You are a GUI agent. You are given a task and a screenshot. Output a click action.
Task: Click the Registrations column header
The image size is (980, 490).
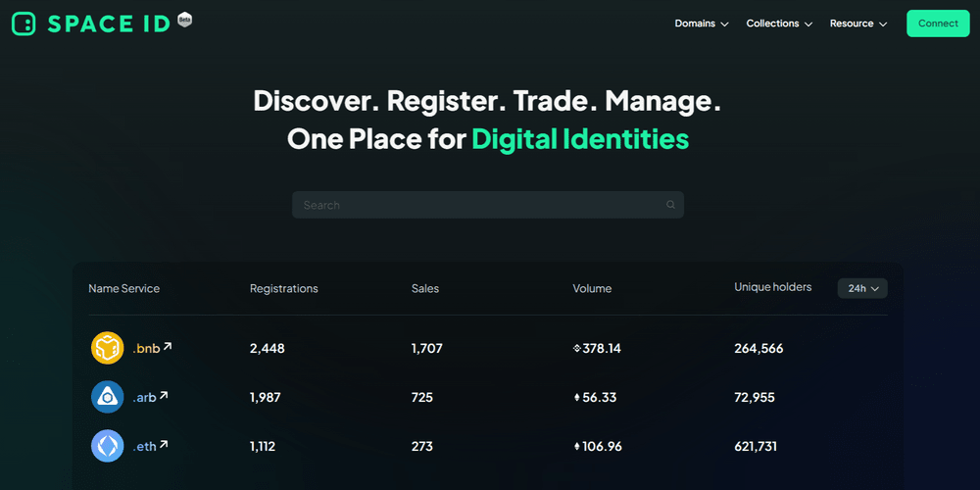[284, 288]
